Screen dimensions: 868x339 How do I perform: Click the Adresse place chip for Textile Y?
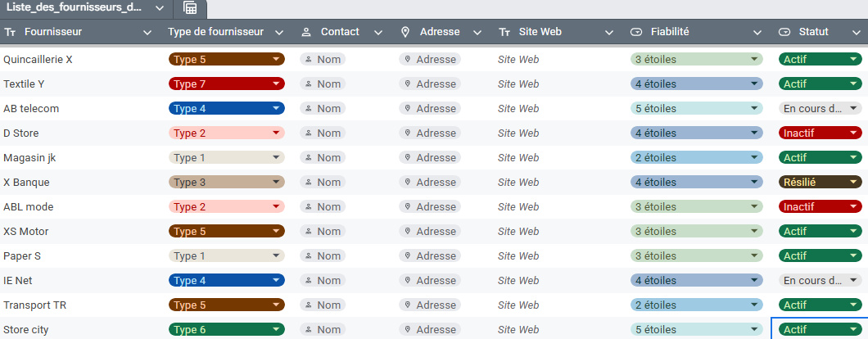pyautogui.click(x=430, y=84)
